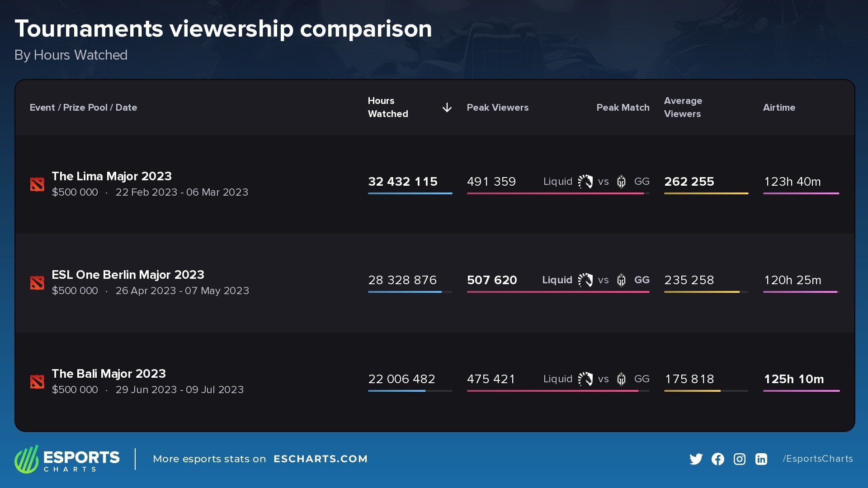Open The Lima Major 2023 event title
Image resolution: width=868 pixels, height=488 pixels.
click(x=112, y=176)
